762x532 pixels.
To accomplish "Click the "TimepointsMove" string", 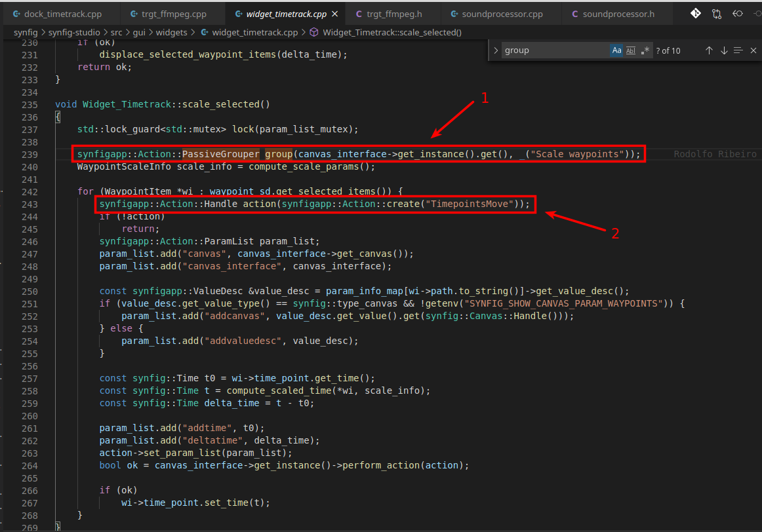I will click(x=470, y=204).
